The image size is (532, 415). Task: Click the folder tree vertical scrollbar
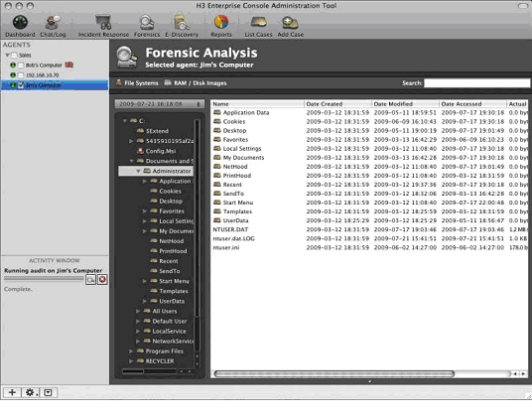pyautogui.click(x=197, y=217)
